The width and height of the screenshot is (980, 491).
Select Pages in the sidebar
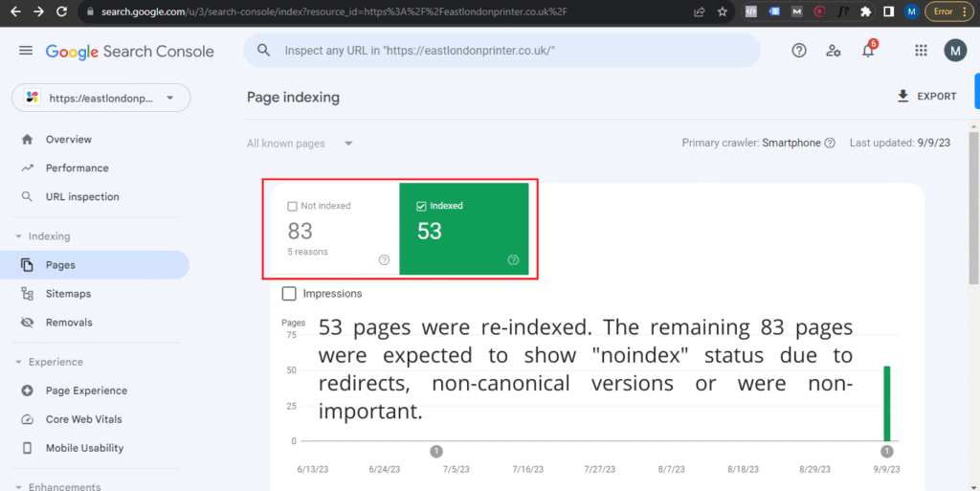95,265
